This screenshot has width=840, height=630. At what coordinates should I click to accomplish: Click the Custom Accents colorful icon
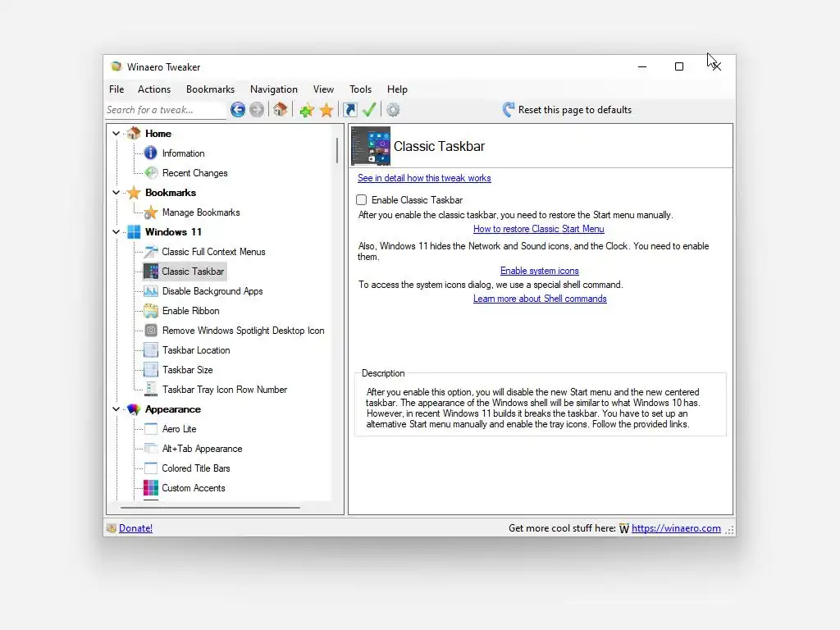pos(151,487)
